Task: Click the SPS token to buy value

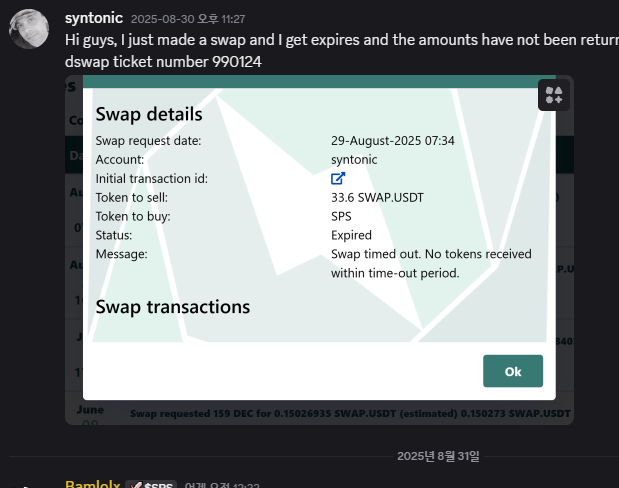Action: click(x=341, y=216)
